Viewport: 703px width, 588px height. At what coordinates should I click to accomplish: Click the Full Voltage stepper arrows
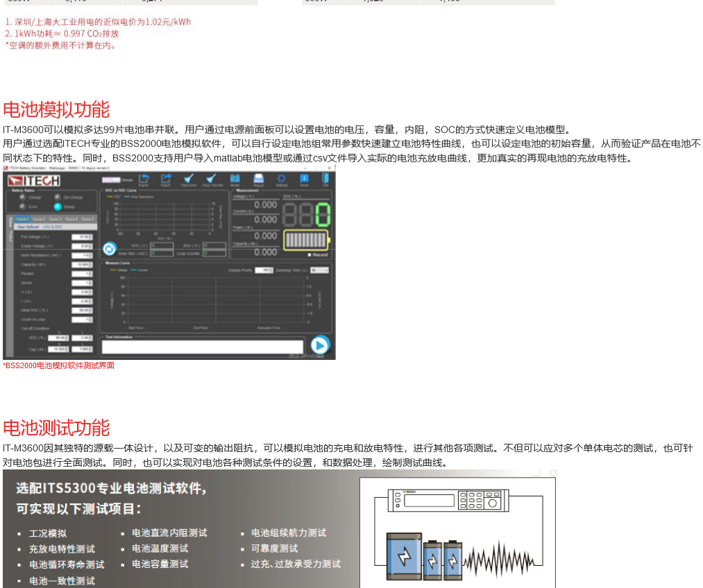coord(90,237)
